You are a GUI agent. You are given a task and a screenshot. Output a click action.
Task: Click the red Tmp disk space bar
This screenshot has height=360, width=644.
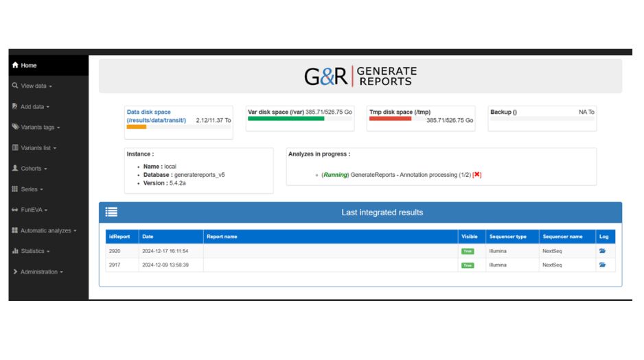(x=390, y=119)
